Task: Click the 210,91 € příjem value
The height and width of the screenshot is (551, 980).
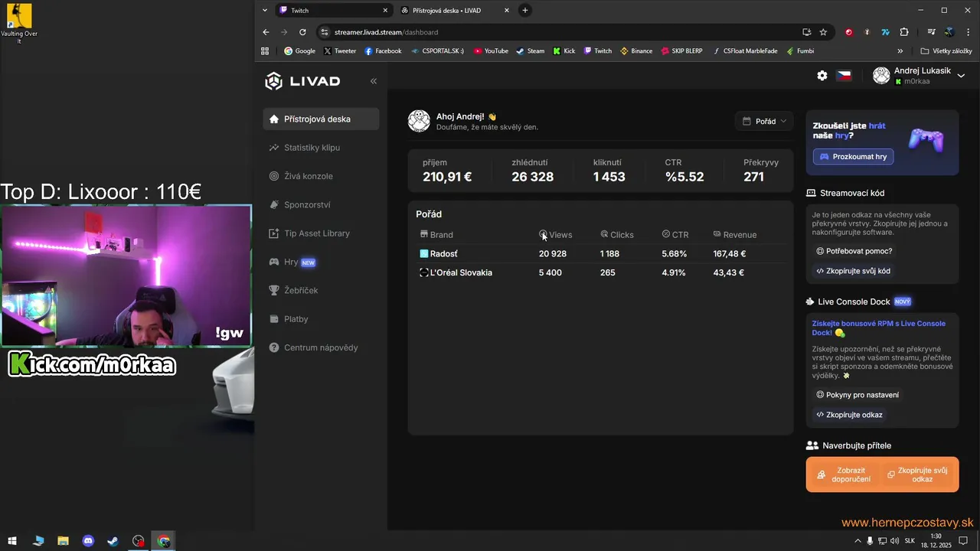Action: coord(447,177)
